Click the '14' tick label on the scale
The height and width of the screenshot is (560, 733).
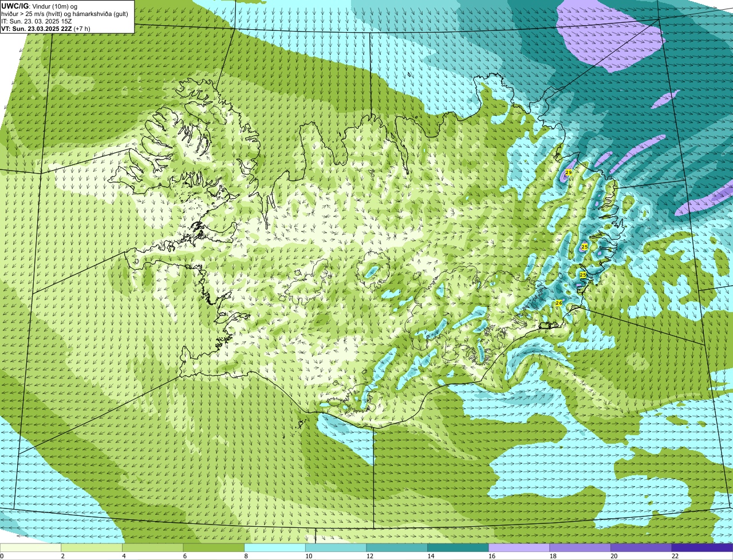click(431, 556)
